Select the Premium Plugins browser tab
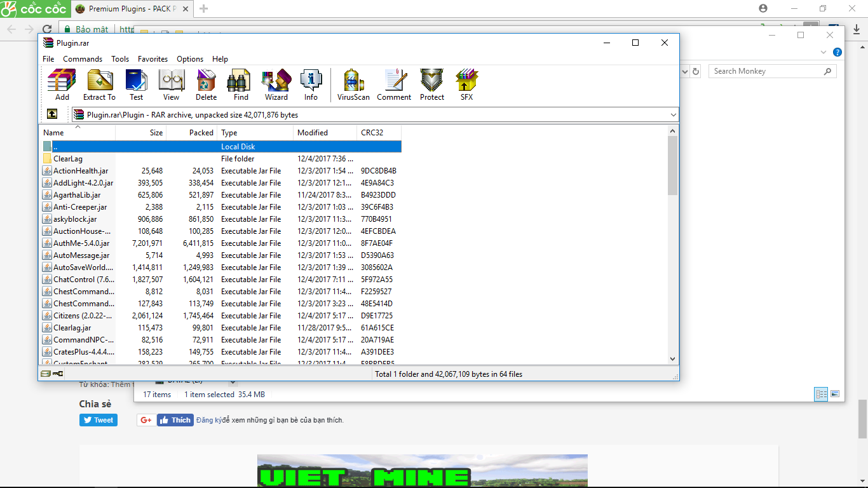868x488 pixels. (131, 9)
